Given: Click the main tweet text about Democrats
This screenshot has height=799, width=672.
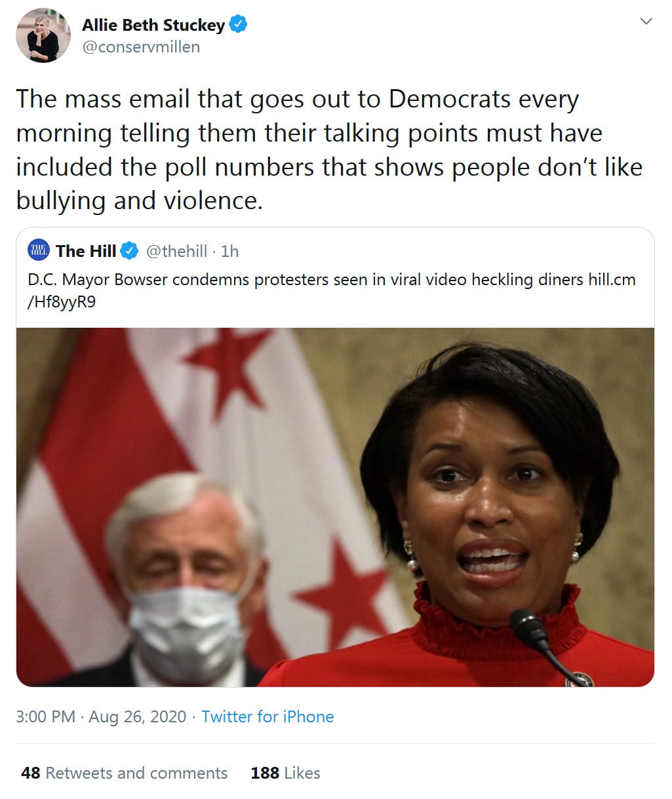Looking at the screenshot, I should tap(329, 149).
